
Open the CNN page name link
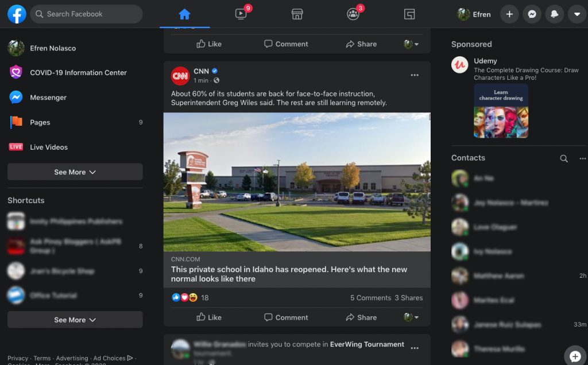coord(201,71)
